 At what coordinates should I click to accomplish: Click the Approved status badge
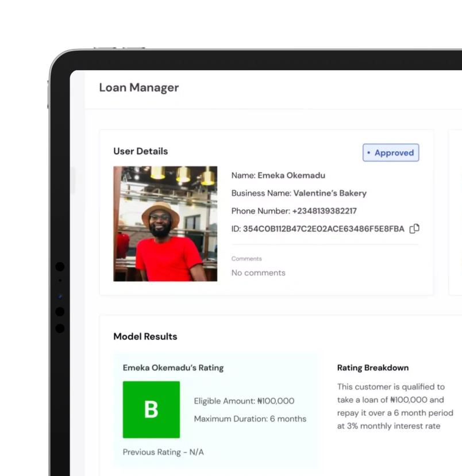pyautogui.click(x=391, y=152)
